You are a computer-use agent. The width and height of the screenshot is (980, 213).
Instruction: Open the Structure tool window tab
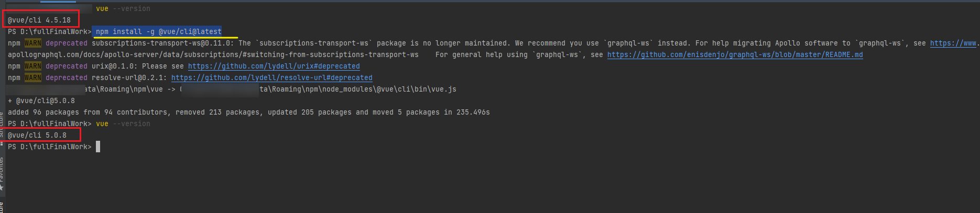pos(2,125)
